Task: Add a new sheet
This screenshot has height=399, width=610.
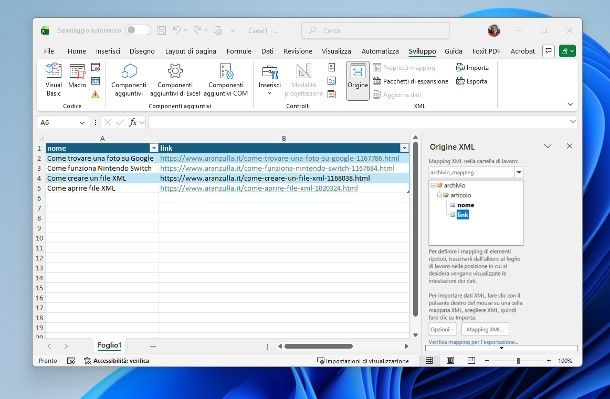Action: 153,346
